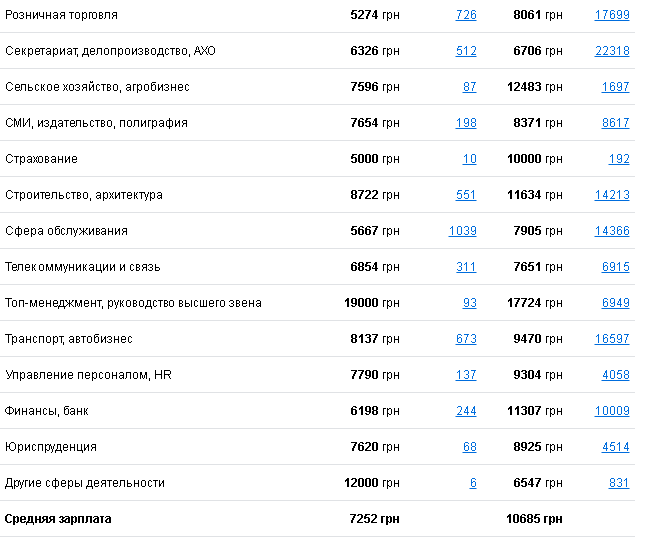Open the 16597 link for Транспорт, автобизнес

click(611, 339)
